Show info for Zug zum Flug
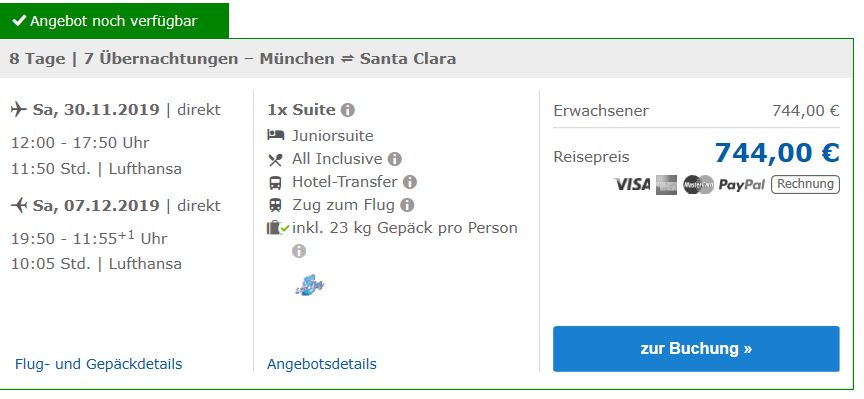Screen dimensions: 864x399 407,206
